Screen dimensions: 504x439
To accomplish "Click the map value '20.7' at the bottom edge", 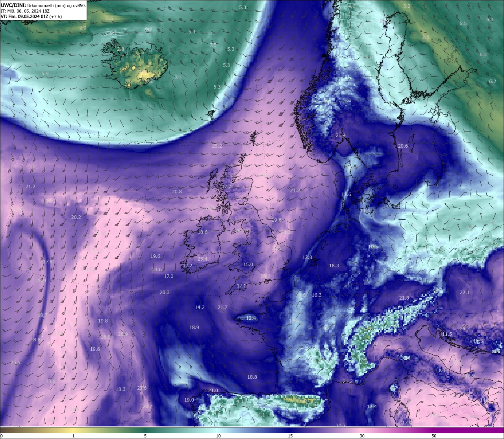I will 341,426.
